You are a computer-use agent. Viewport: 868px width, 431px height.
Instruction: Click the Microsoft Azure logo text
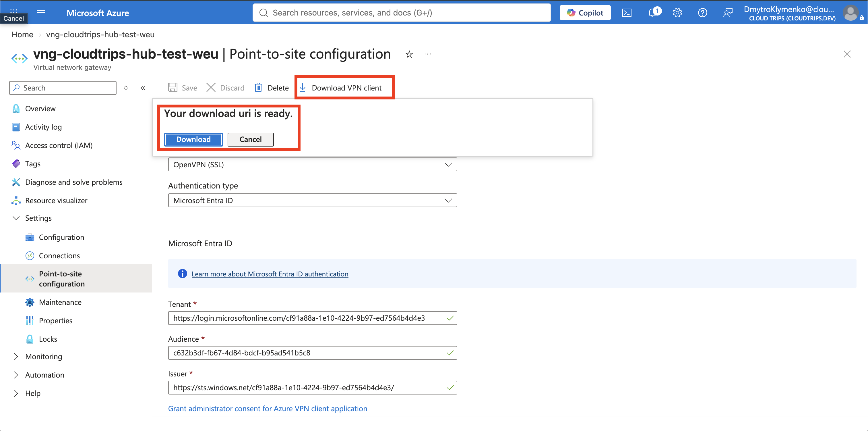[98, 13]
